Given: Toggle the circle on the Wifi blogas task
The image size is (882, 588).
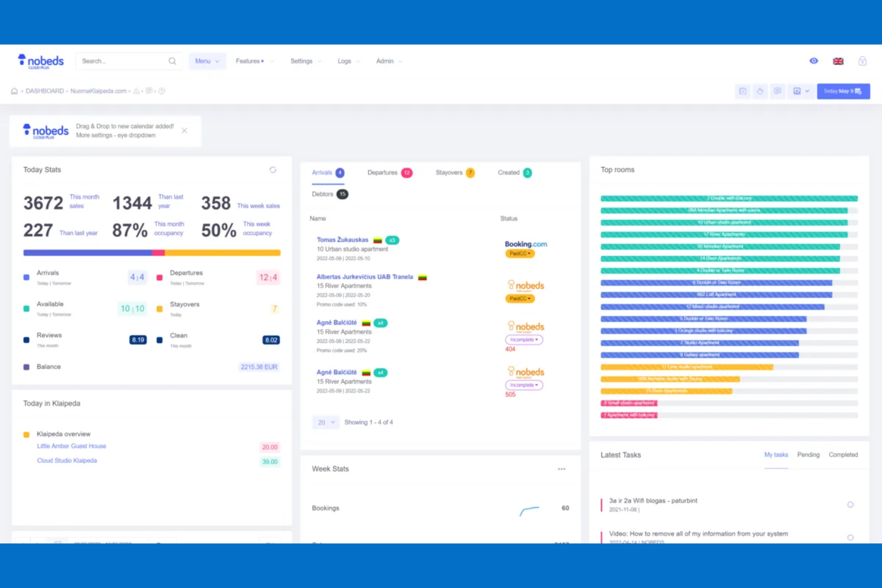Looking at the screenshot, I should click(x=850, y=504).
